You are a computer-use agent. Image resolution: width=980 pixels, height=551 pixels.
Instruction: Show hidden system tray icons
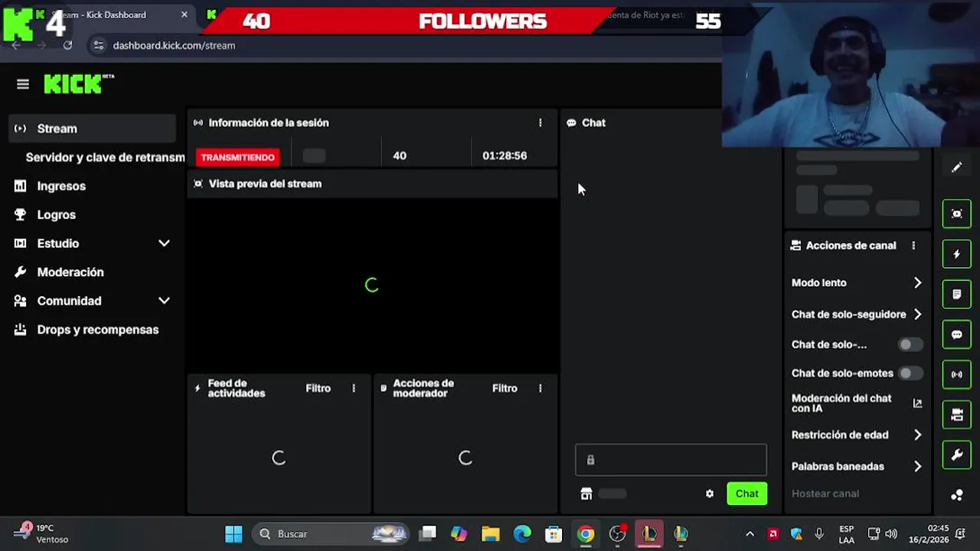coord(750,533)
